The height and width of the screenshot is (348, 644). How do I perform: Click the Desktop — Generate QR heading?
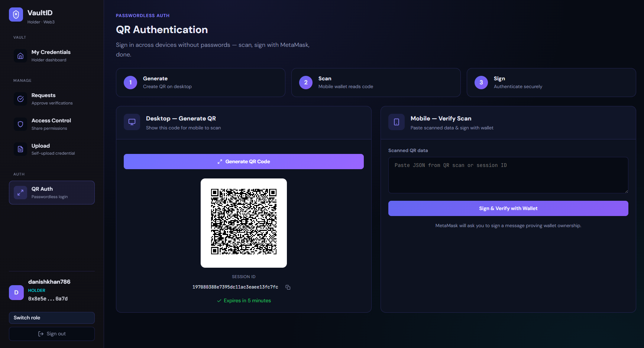coord(181,119)
